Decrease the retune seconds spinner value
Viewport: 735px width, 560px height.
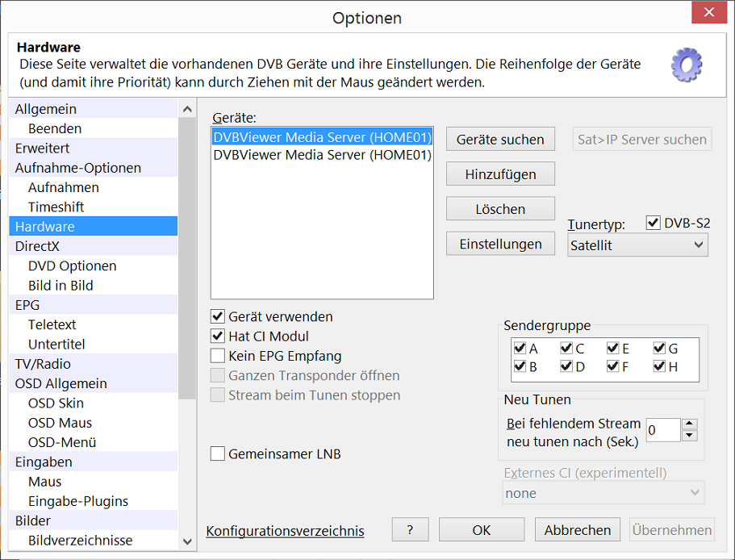click(x=689, y=436)
